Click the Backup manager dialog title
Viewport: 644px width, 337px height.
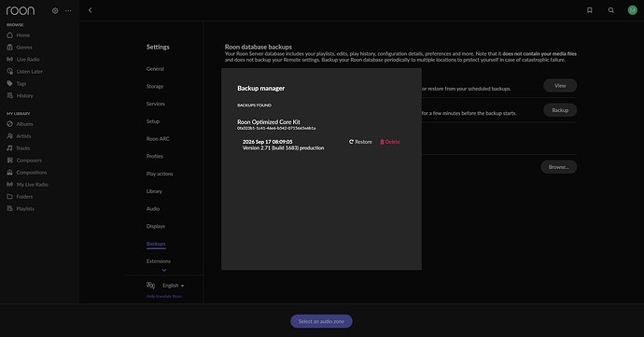(x=260, y=88)
